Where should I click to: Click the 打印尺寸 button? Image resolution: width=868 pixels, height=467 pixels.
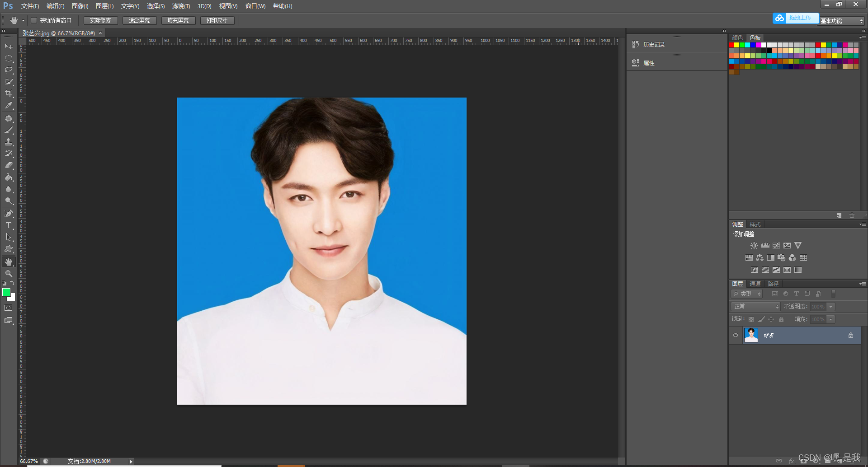(217, 20)
